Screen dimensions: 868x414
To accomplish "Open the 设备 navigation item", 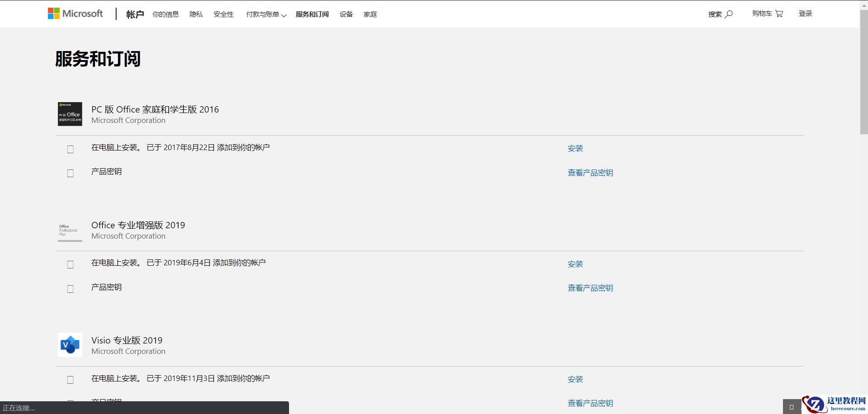I will [x=346, y=14].
